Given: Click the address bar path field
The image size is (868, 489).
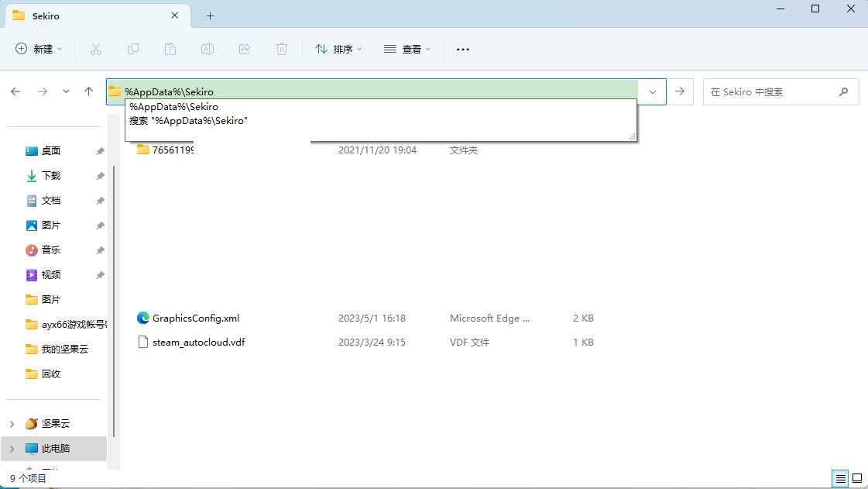Looking at the screenshot, I should (372, 91).
